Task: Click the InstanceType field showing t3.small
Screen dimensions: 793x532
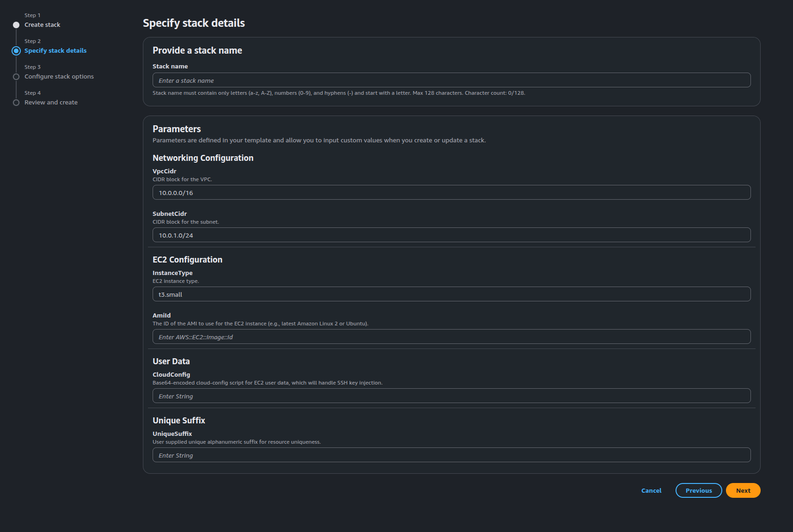Action: (x=451, y=294)
